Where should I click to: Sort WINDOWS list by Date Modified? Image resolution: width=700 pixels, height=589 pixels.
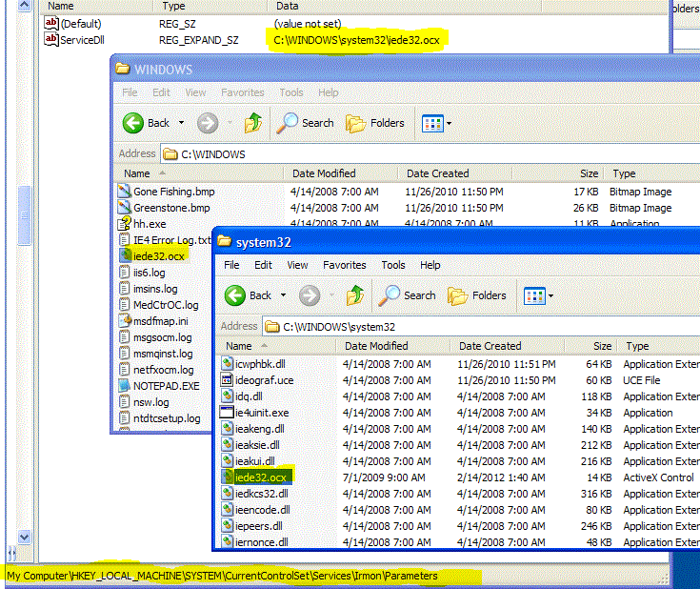click(x=341, y=173)
